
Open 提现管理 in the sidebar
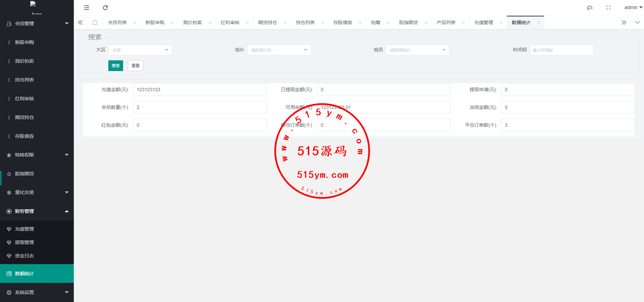[x=24, y=242]
